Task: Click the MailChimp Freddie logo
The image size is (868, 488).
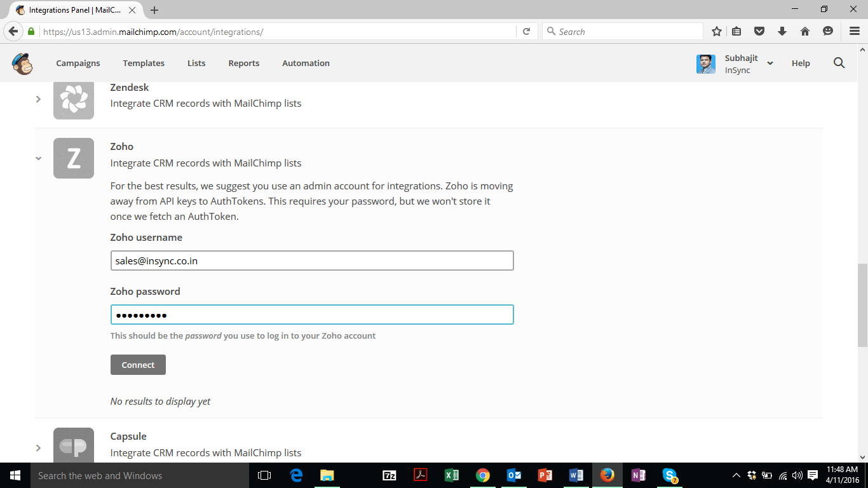Action: (x=22, y=64)
